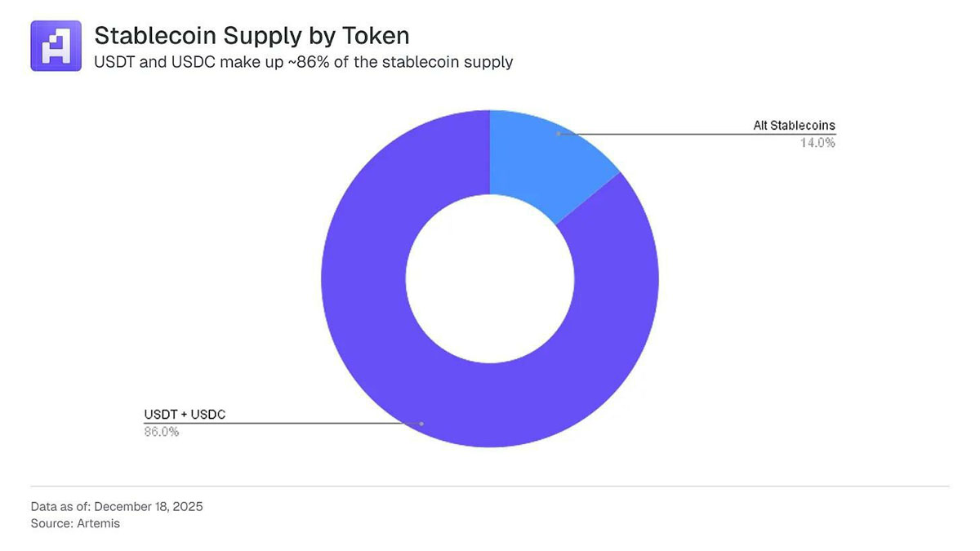This screenshot has height=551, width=980.
Task: Click the "Source:" footer label
Action: pyautogui.click(x=52, y=523)
